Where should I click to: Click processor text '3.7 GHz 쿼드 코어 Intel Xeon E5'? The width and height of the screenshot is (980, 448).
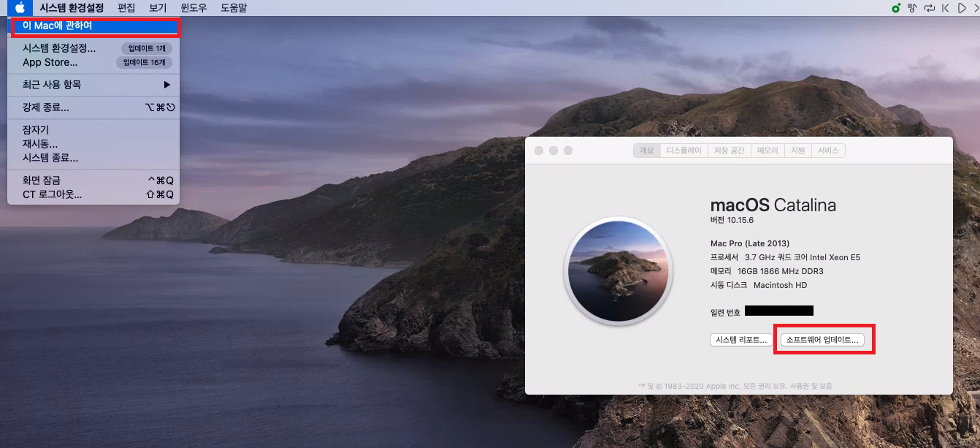(803, 257)
